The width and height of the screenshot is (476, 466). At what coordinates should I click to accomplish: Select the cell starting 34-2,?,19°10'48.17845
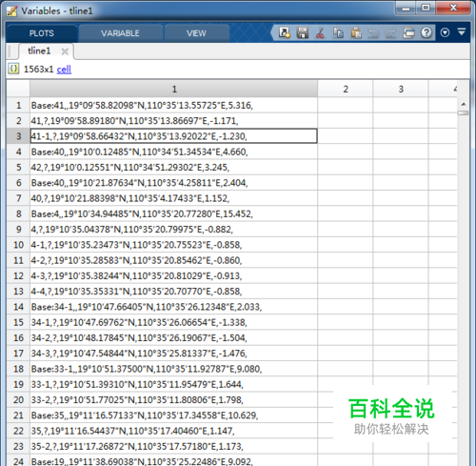tap(174, 337)
